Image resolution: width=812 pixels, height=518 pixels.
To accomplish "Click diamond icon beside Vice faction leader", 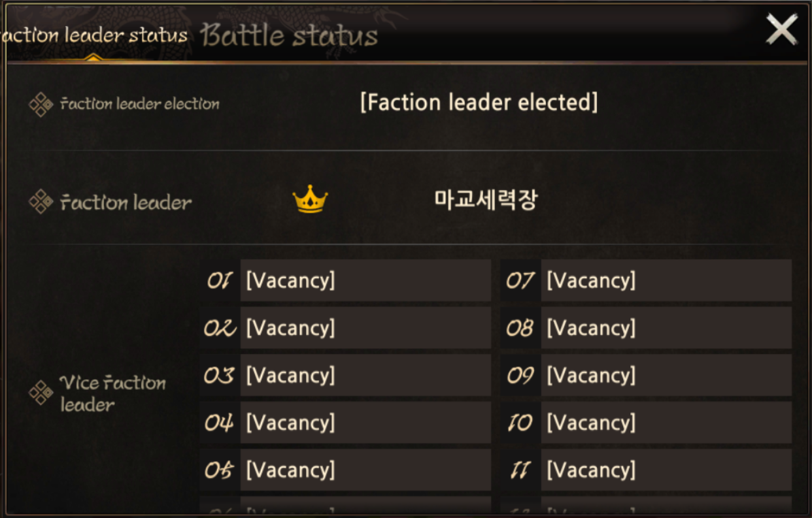I will click(x=41, y=393).
